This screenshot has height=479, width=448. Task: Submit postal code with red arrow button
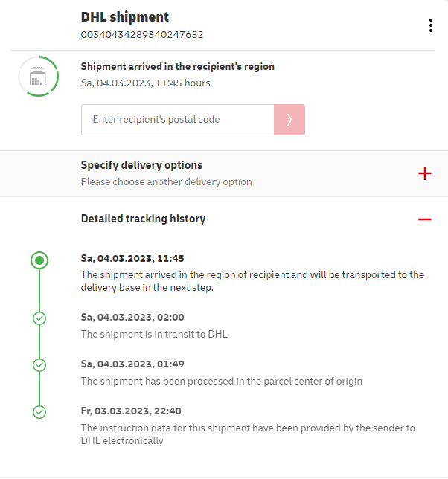pyautogui.click(x=289, y=120)
